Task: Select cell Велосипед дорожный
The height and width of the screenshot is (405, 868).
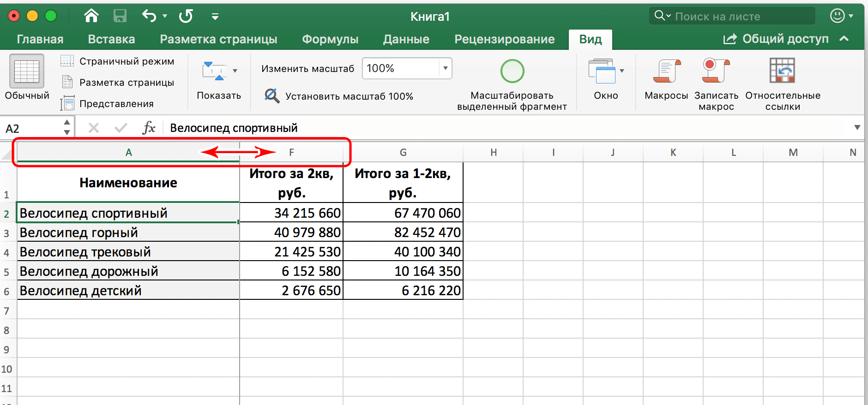Action: point(128,271)
